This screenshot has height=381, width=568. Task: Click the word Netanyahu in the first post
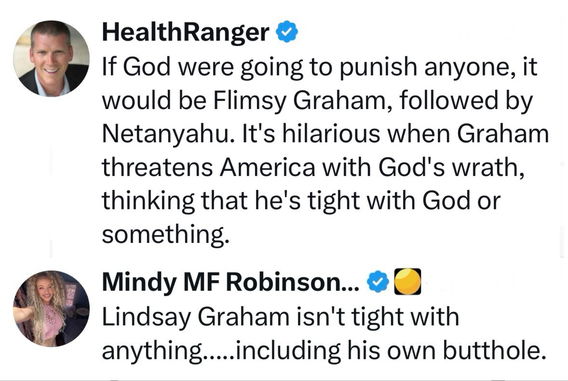point(166,135)
